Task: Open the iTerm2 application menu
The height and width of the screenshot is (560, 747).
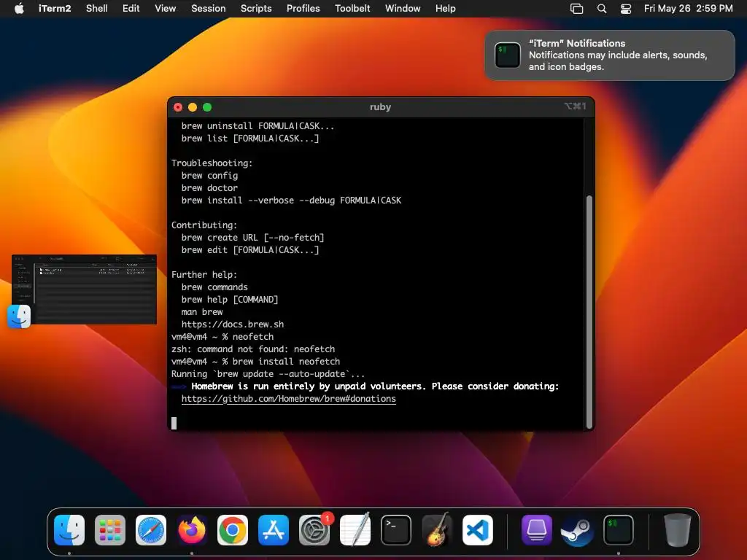Action: pos(54,9)
